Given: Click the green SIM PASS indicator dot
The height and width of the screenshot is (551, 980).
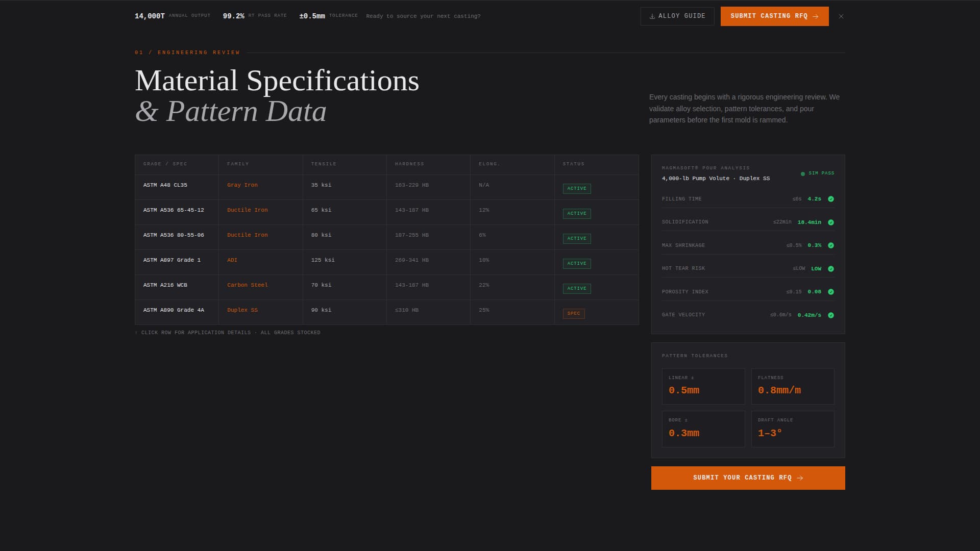Looking at the screenshot, I should click(802, 173).
